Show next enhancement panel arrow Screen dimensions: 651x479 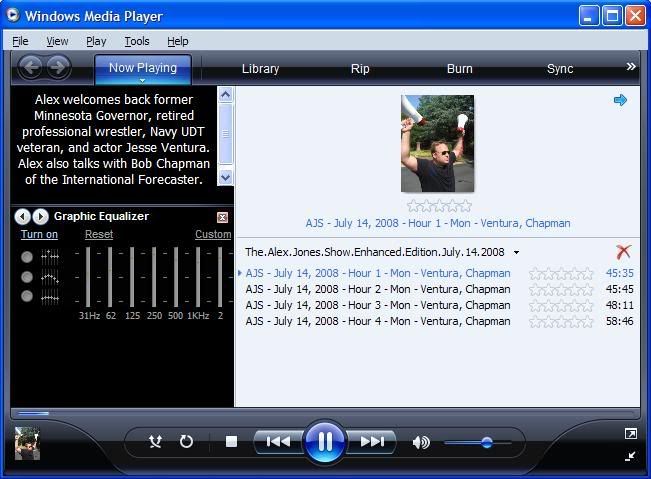pyautogui.click(x=40, y=216)
